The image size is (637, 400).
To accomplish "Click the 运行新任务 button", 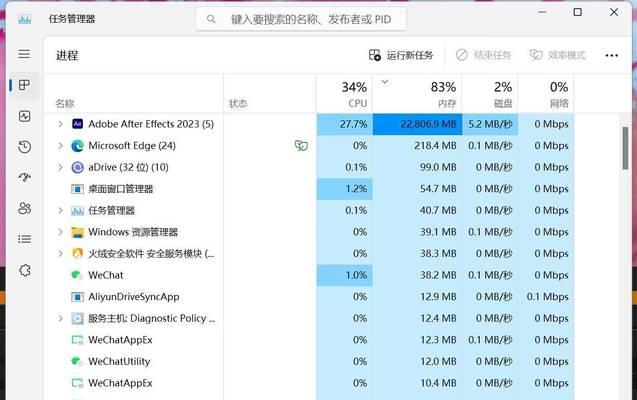I will coord(401,55).
